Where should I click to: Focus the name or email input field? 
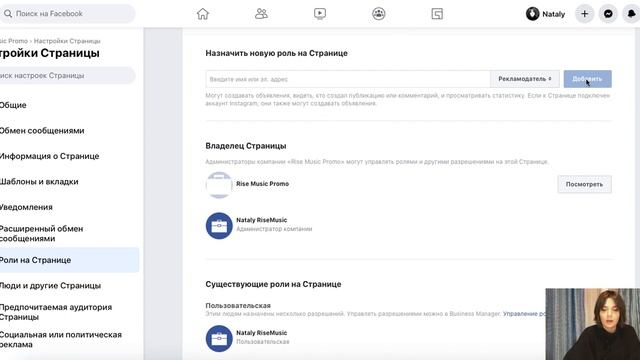348,79
